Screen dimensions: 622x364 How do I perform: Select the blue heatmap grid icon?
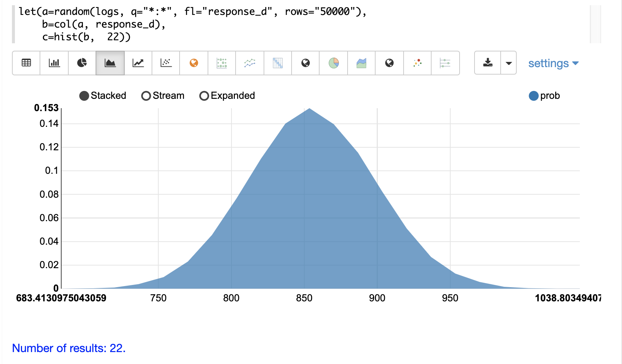click(x=277, y=63)
